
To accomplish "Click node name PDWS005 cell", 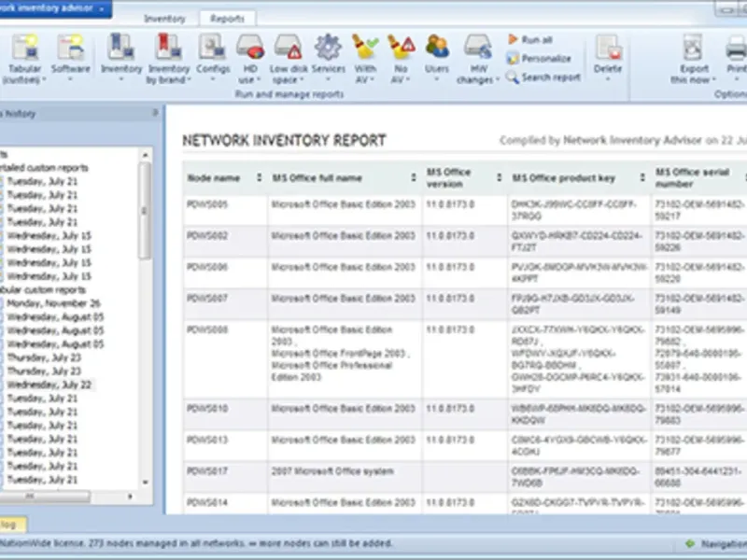I will (x=225, y=210).
